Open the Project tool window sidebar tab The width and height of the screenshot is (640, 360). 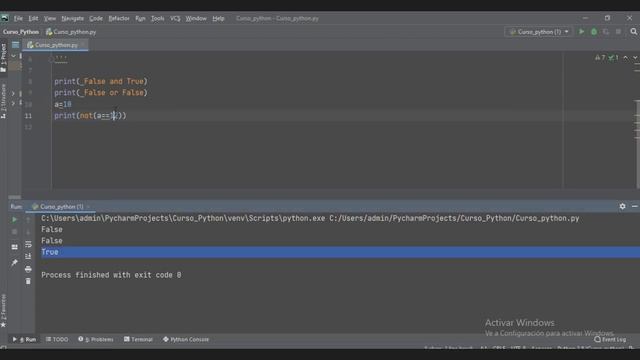point(4,58)
